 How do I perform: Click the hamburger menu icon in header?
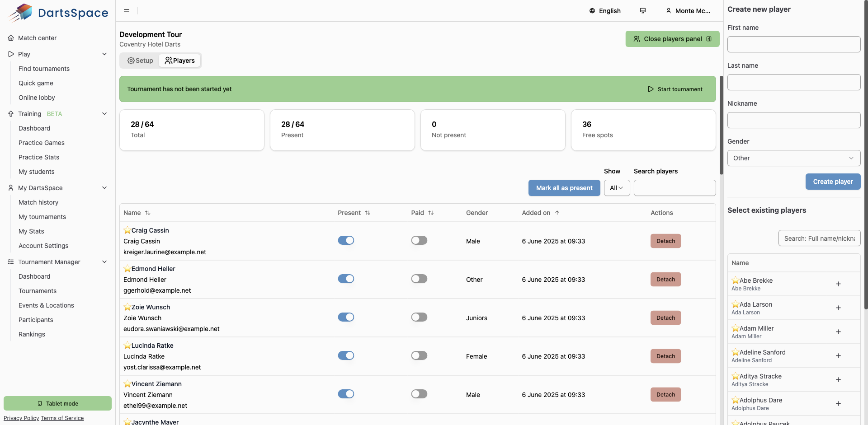pos(127,11)
